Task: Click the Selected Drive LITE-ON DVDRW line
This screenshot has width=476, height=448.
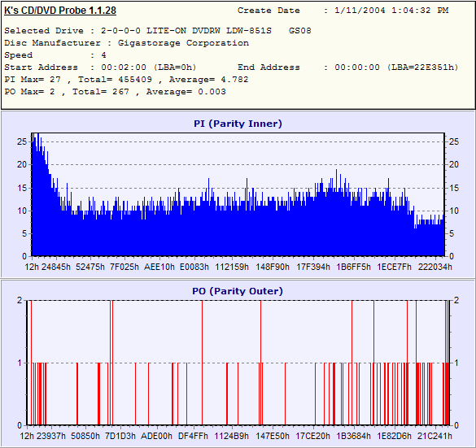Action: (158, 31)
